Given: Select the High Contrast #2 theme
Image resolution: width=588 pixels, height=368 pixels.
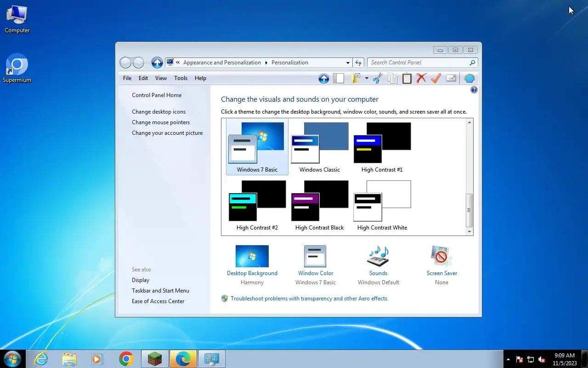Looking at the screenshot, I should coord(257,205).
